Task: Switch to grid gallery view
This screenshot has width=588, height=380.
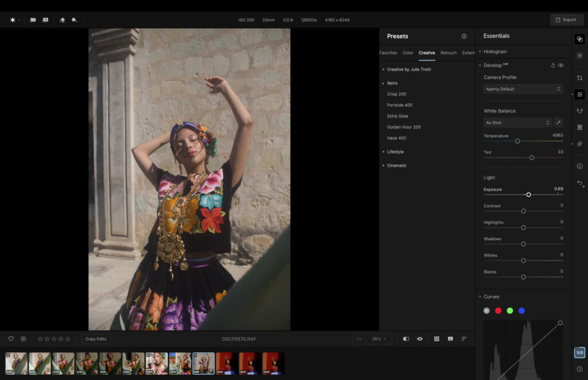Action: 436,339
